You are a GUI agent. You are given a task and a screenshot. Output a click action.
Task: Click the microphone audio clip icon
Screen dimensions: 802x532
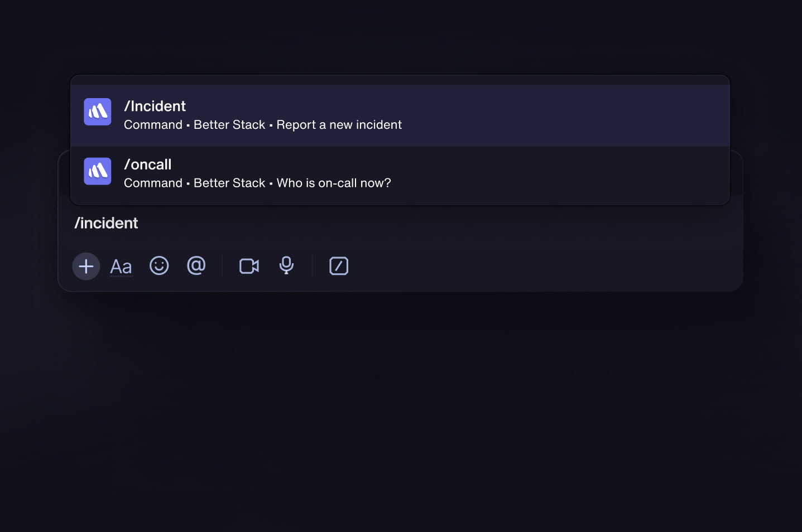pyautogui.click(x=286, y=265)
